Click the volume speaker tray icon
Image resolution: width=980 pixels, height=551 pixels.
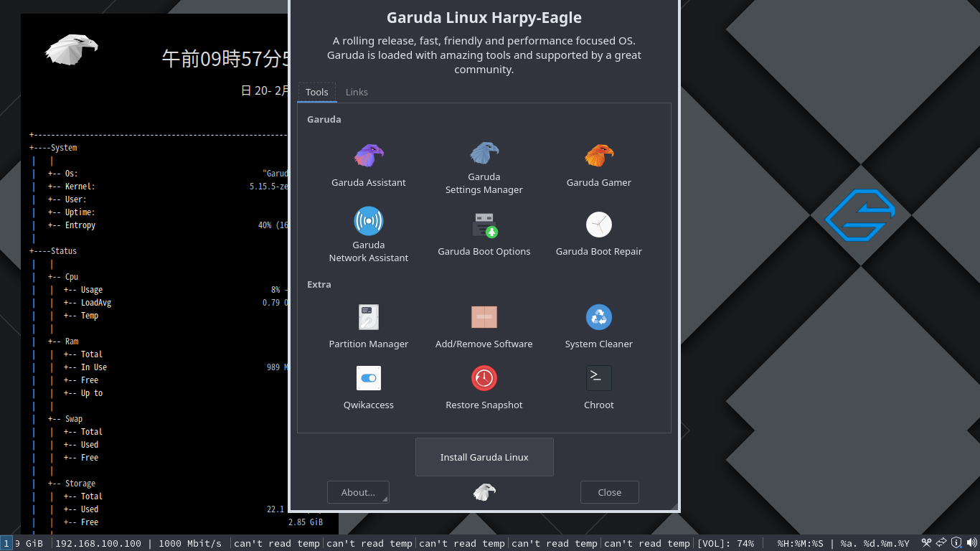tap(972, 543)
